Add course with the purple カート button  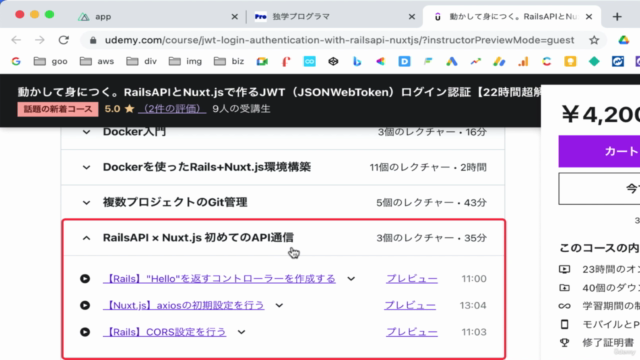tap(599, 151)
